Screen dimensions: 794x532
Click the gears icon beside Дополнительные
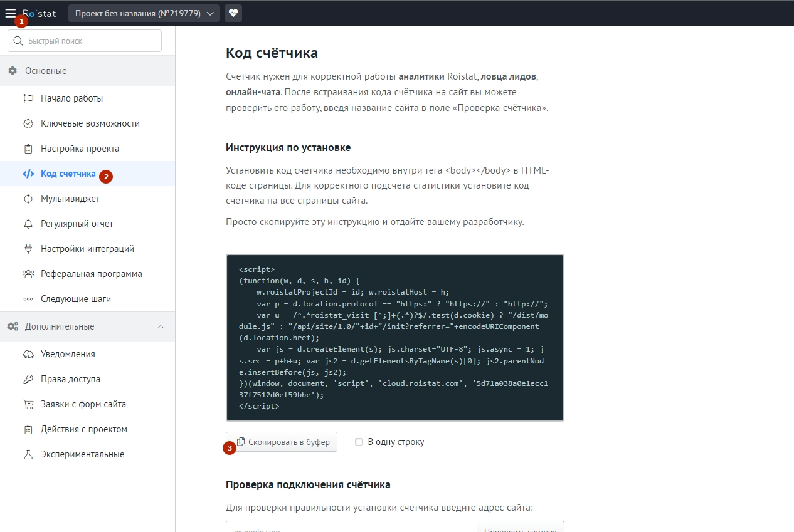point(13,326)
